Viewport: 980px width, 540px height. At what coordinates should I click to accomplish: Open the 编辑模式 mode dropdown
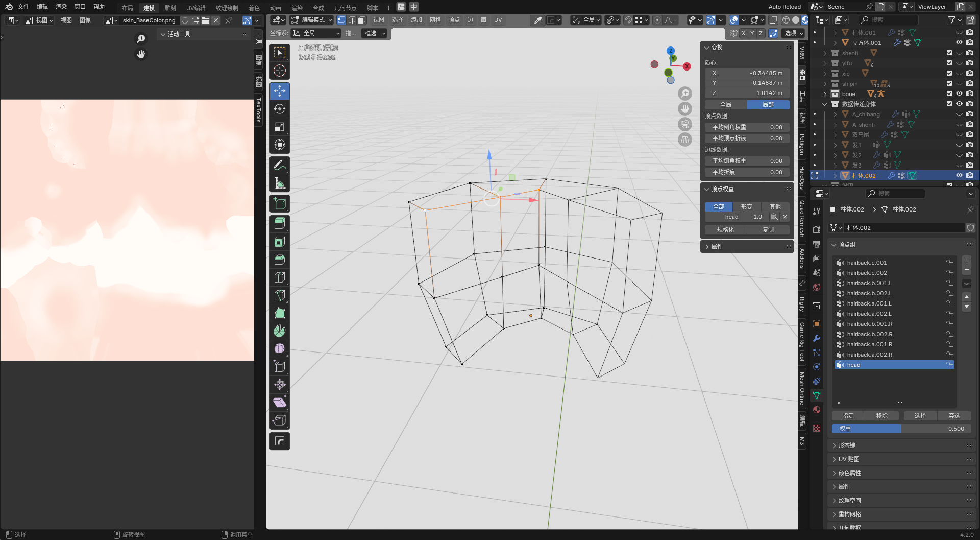[x=312, y=20]
